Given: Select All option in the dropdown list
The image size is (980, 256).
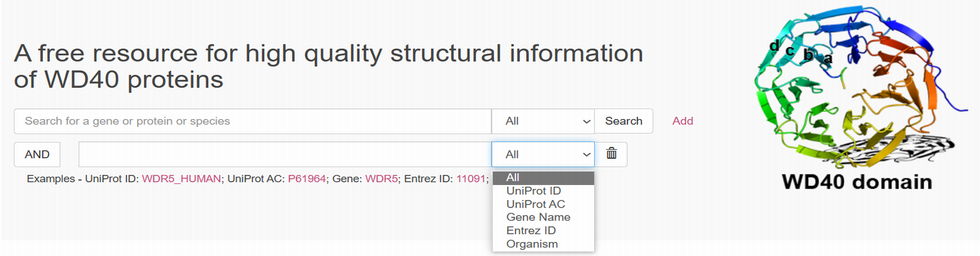Looking at the screenshot, I should (x=543, y=177).
